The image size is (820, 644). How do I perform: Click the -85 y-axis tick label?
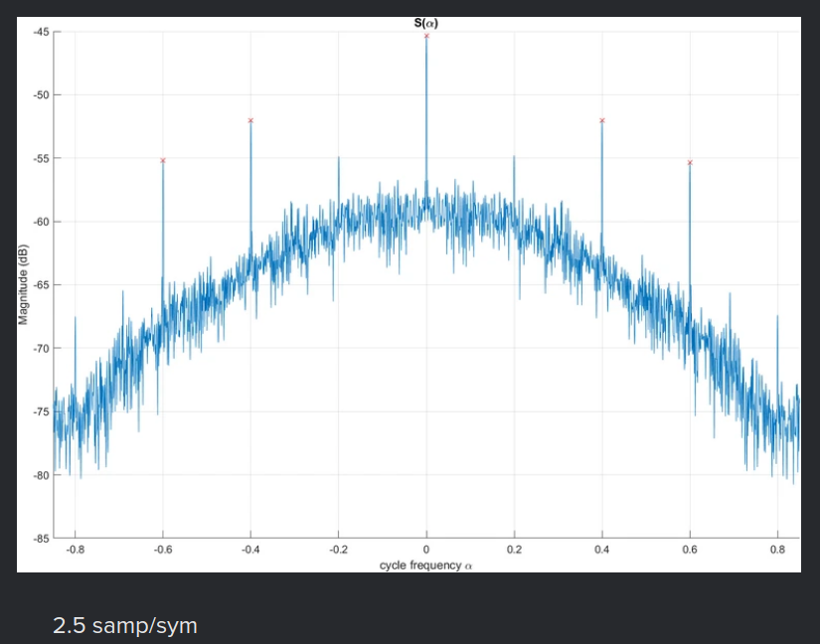41,538
